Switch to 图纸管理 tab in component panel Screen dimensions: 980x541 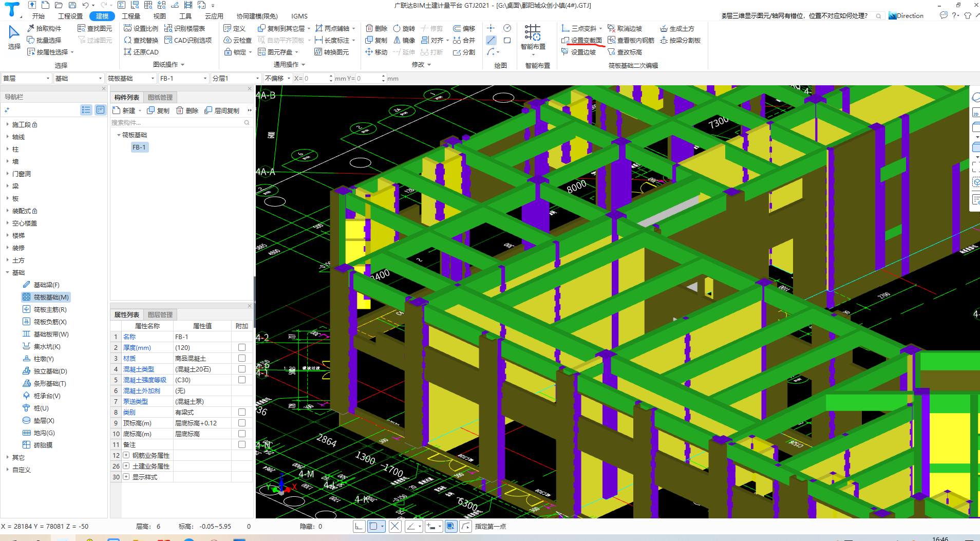pos(160,97)
